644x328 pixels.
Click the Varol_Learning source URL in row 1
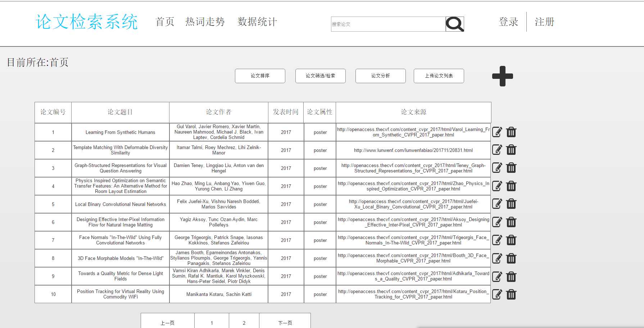pyautogui.click(x=413, y=132)
